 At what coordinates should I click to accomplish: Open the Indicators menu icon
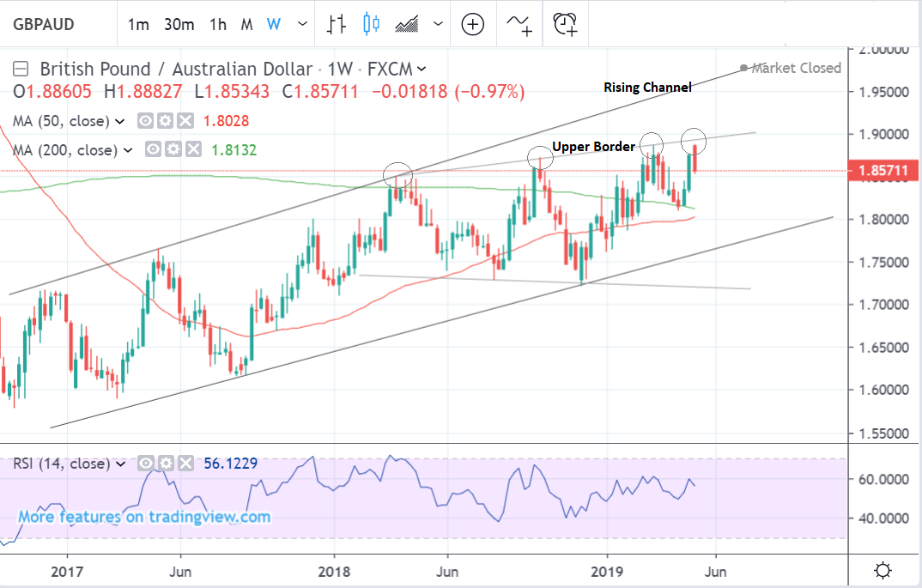(518, 24)
